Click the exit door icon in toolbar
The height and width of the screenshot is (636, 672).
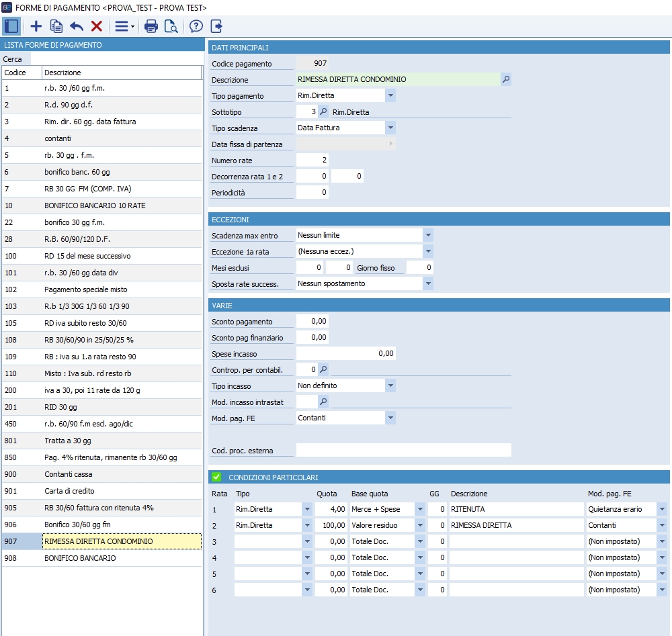point(216,26)
